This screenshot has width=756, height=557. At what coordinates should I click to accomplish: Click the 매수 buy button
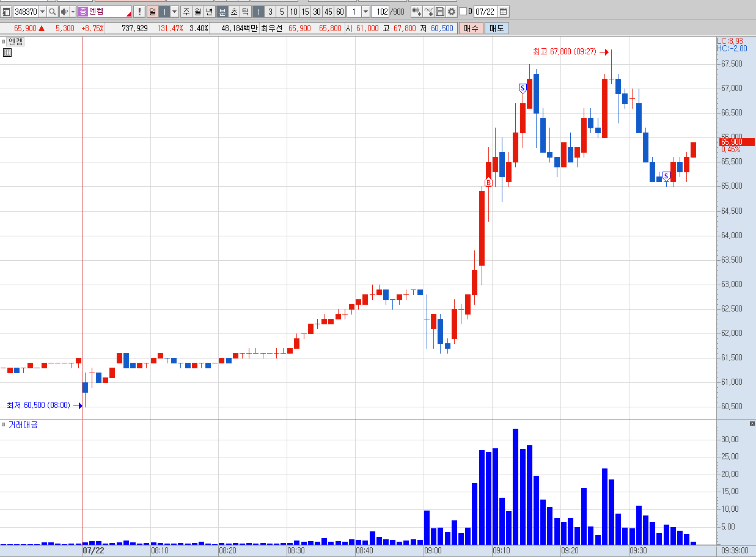[471, 28]
